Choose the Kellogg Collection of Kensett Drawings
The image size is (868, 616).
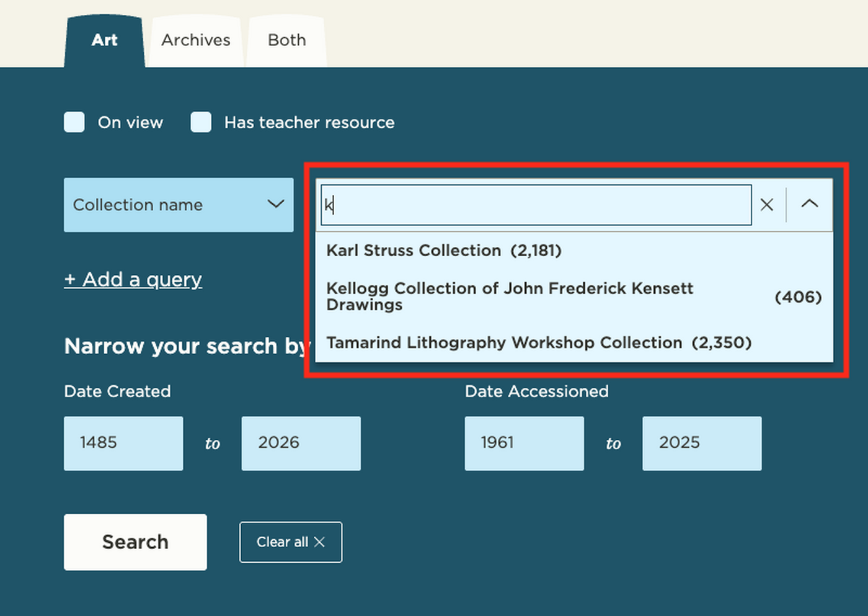point(510,297)
